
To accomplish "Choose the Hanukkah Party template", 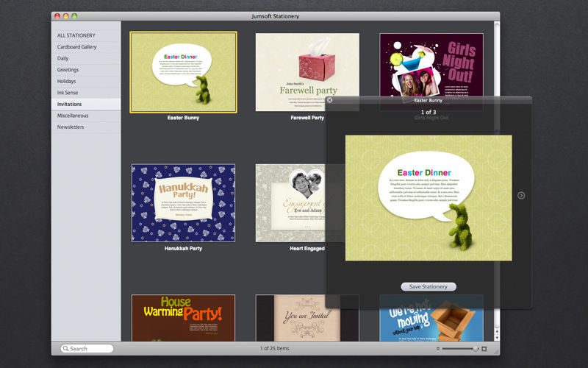I will (x=183, y=203).
